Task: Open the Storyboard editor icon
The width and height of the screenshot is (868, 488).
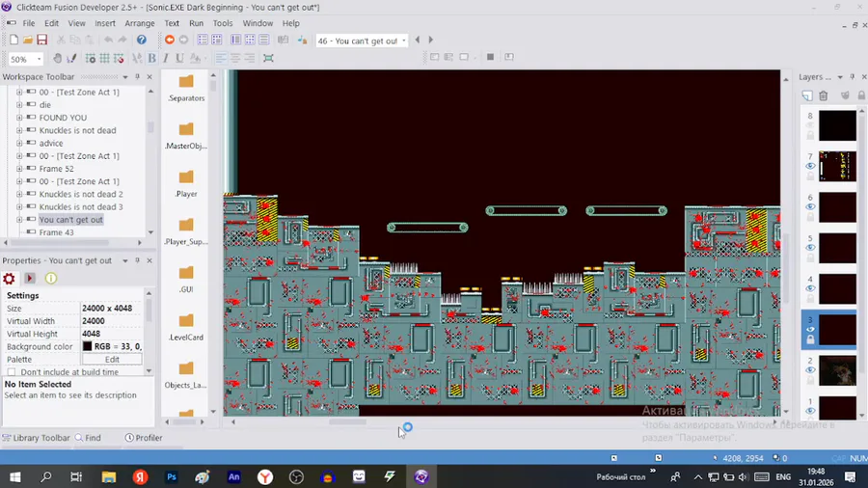Action: [x=203, y=40]
